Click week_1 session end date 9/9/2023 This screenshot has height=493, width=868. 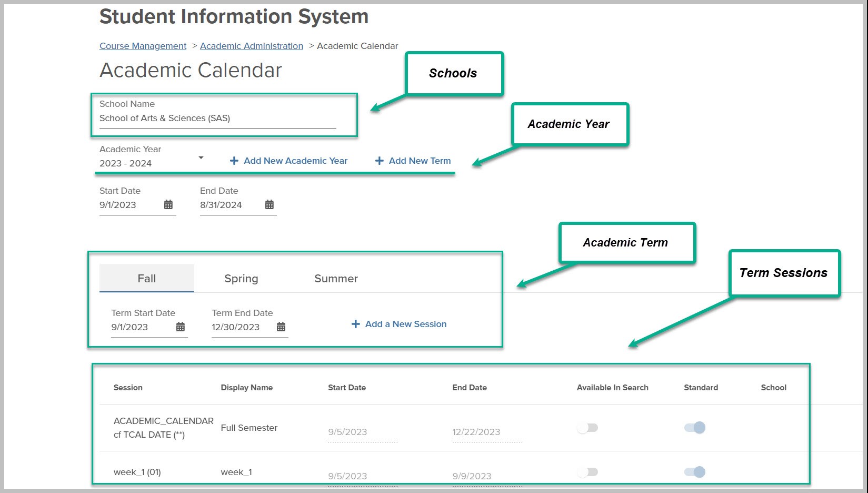tap(487, 476)
